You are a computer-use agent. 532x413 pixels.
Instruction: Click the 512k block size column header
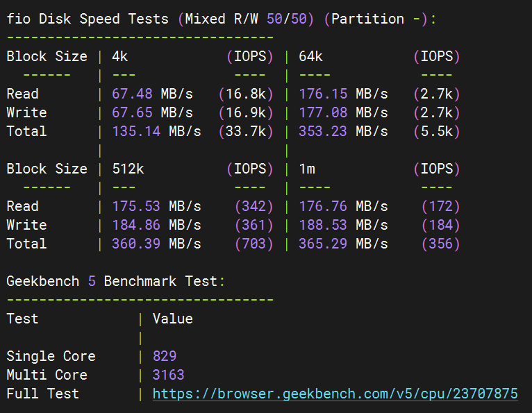point(128,169)
